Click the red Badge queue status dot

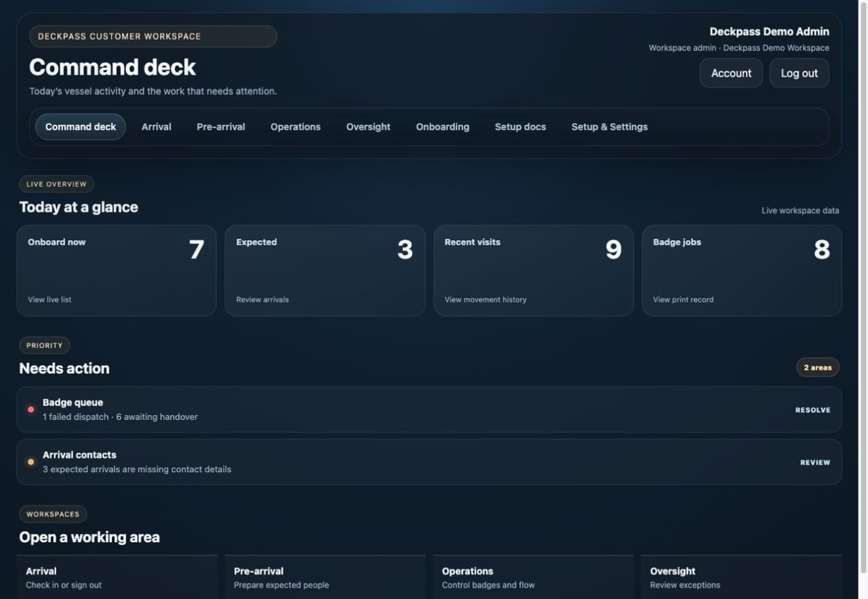pyautogui.click(x=31, y=410)
